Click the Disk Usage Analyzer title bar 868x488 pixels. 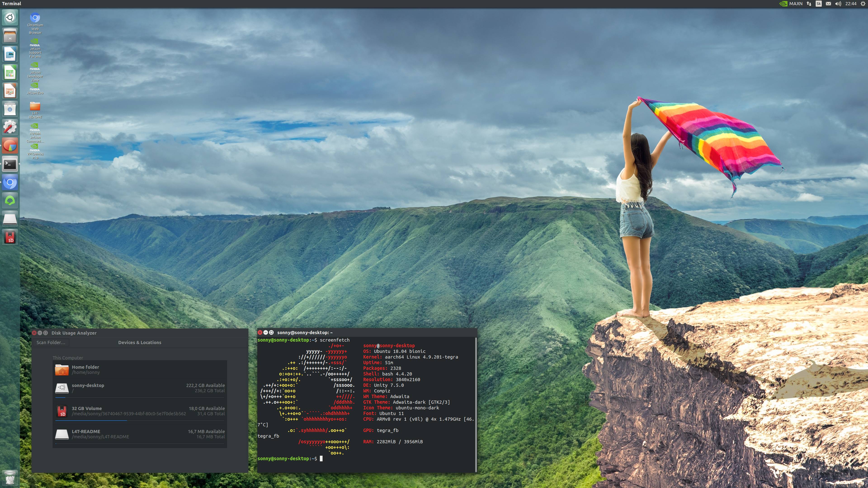pos(139,333)
